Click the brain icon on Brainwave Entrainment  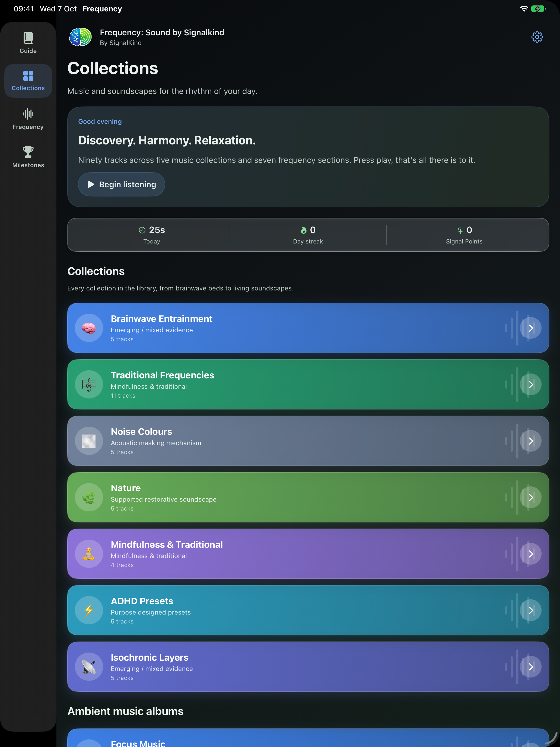[89, 328]
